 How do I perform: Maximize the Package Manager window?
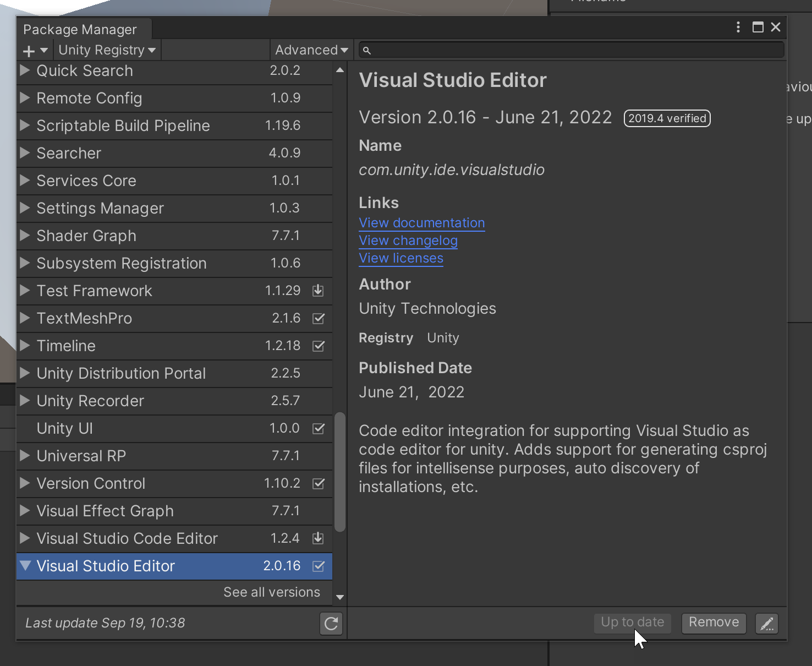pyautogui.click(x=758, y=27)
